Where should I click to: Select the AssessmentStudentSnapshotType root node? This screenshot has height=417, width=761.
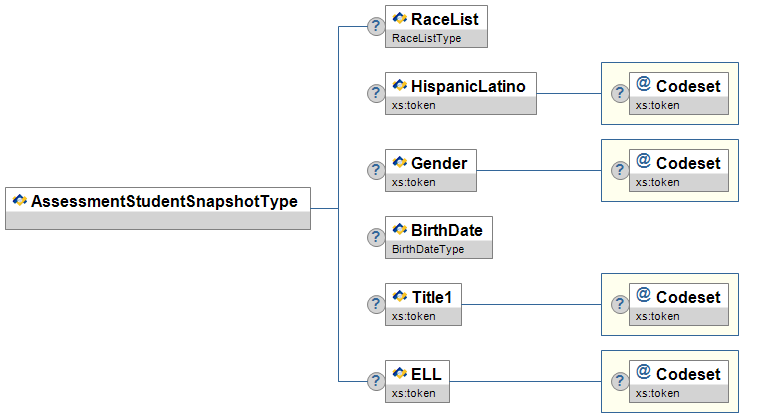pos(158,208)
